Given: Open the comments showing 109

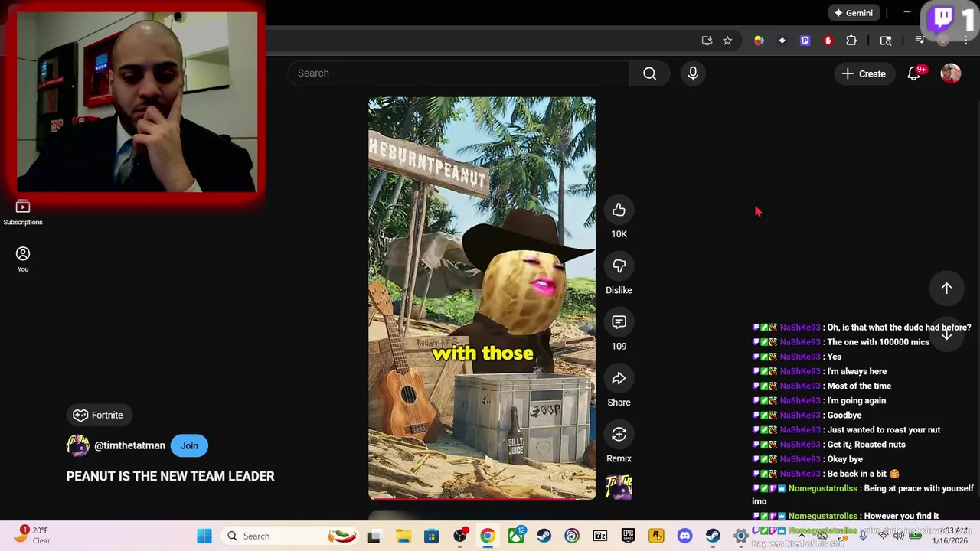Looking at the screenshot, I should click(x=619, y=322).
